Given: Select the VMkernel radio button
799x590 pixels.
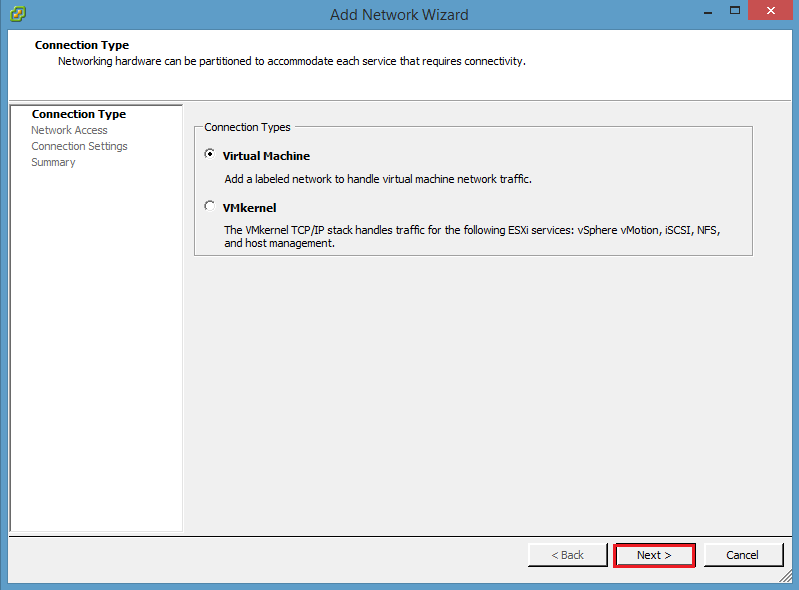Looking at the screenshot, I should coord(209,206).
